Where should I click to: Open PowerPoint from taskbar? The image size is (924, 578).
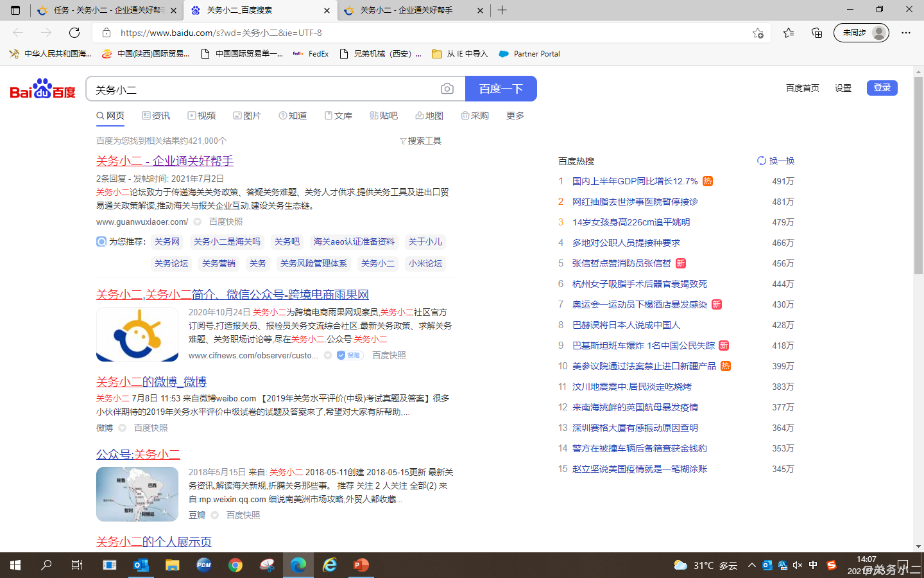361,565
